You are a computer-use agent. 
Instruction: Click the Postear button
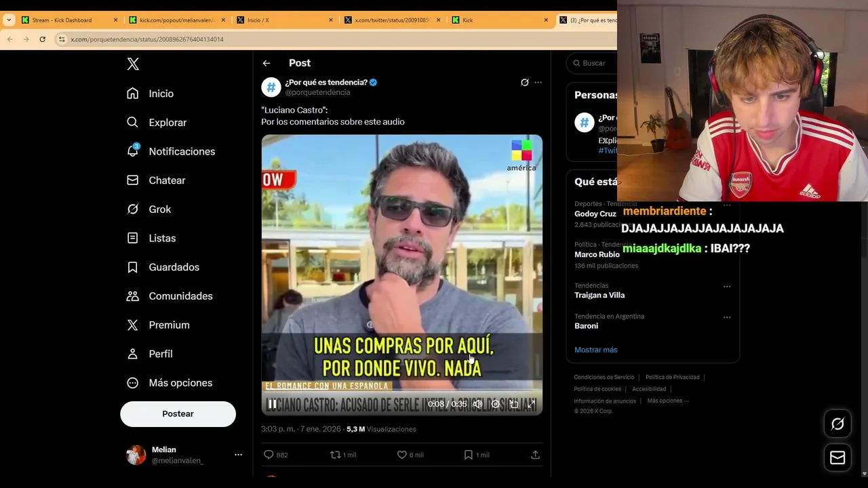point(178,413)
